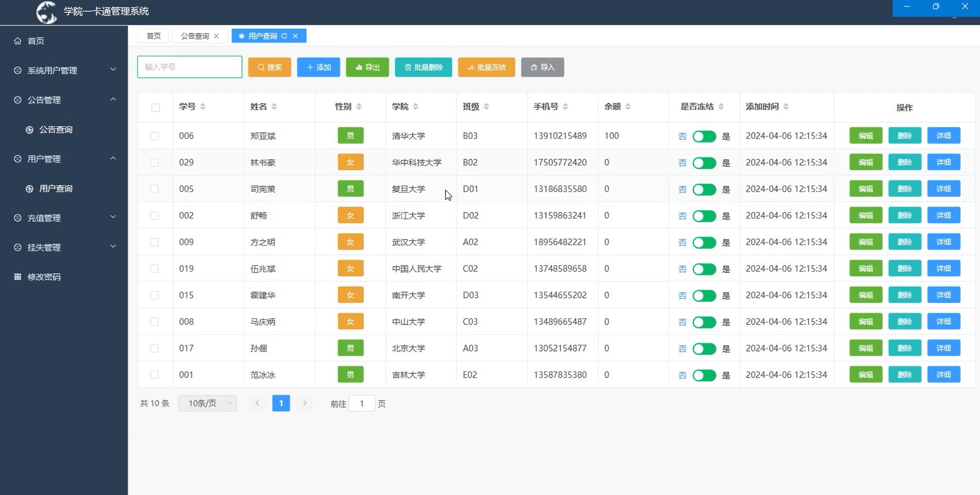
Task: Delete the record for 舒畅
Action: (904, 216)
